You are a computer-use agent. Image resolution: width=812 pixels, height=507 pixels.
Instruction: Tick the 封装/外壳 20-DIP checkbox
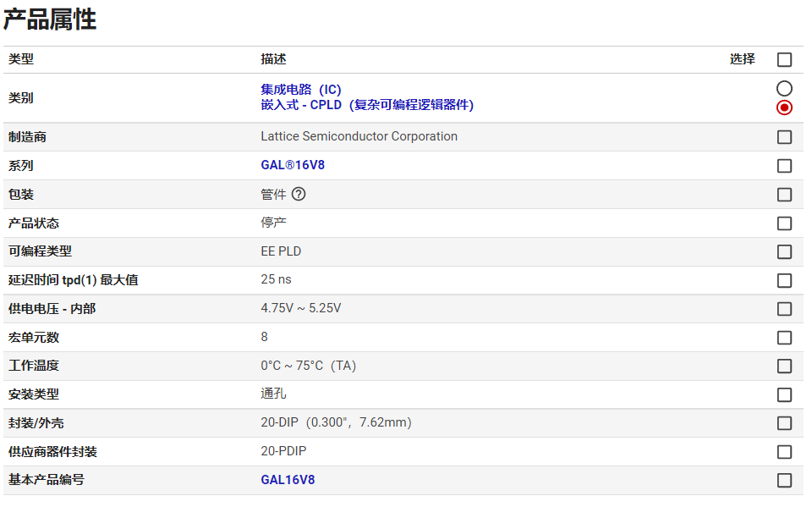click(x=784, y=423)
